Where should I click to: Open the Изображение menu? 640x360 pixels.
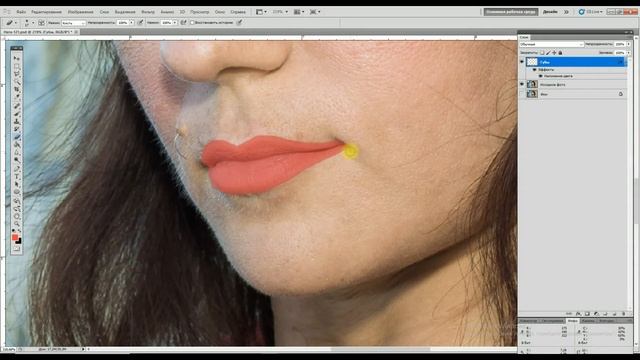tap(80, 12)
